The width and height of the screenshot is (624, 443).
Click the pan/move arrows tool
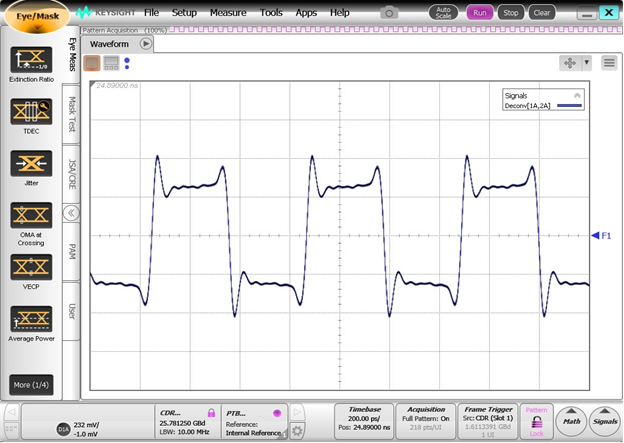(x=570, y=63)
